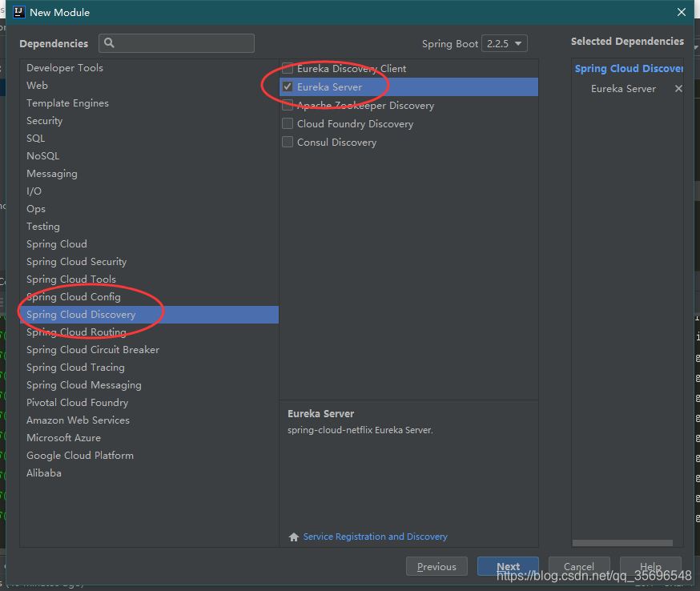Open Pivotal Cloud Foundry category
700x591 pixels.
(149, 403)
